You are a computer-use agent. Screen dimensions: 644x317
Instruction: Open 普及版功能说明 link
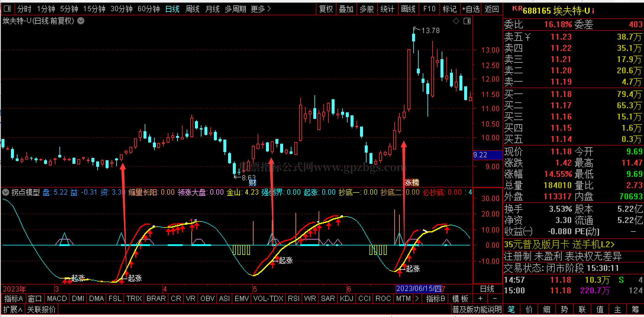[477, 310]
